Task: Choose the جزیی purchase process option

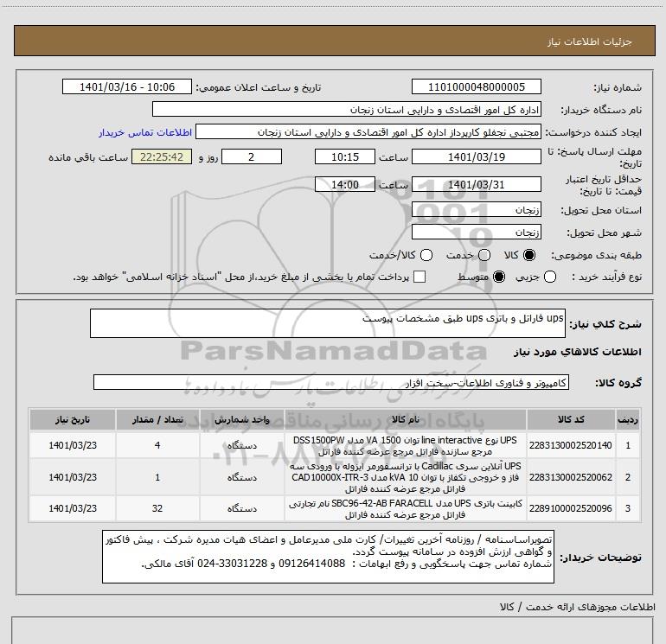Action: pyautogui.click(x=550, y=277)
